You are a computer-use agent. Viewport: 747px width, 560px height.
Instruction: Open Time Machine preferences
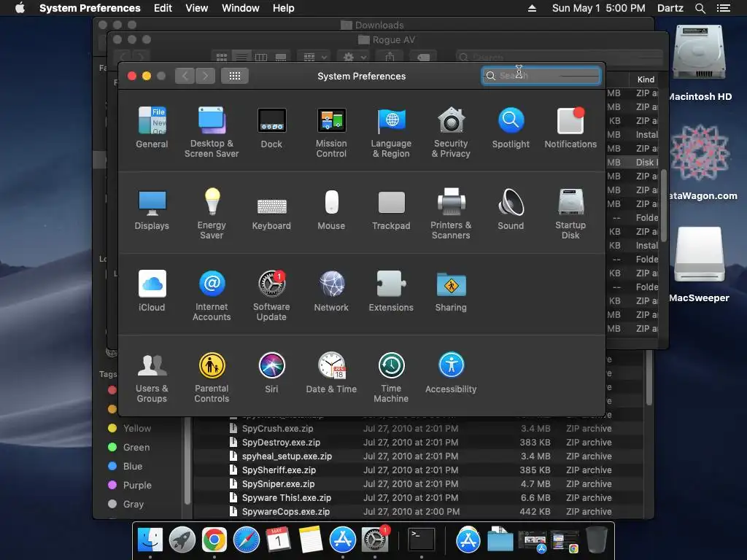coord(391,377)
